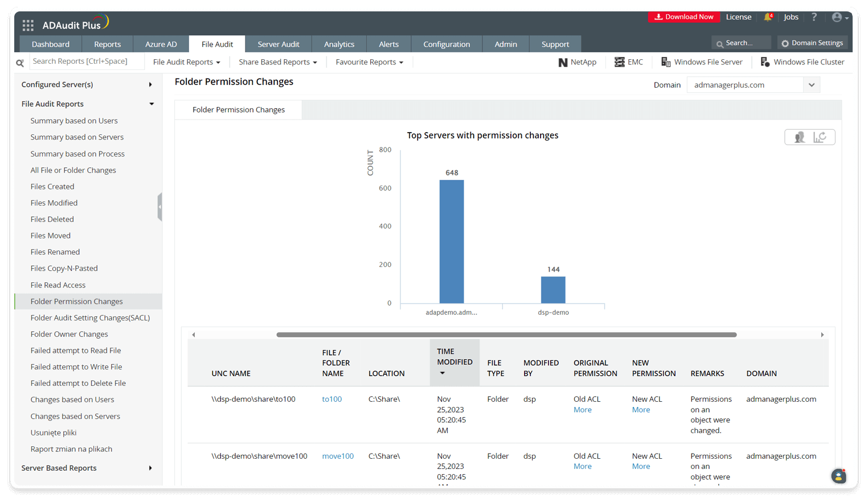View More for move100 Old ACL

(583, 466)
